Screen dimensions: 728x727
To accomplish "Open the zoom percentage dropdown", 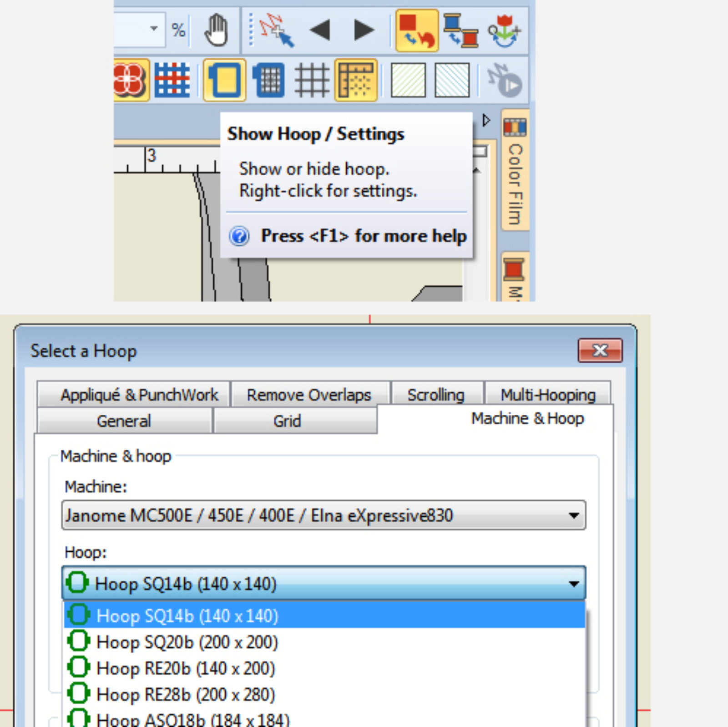I will (x=154, y=29).
